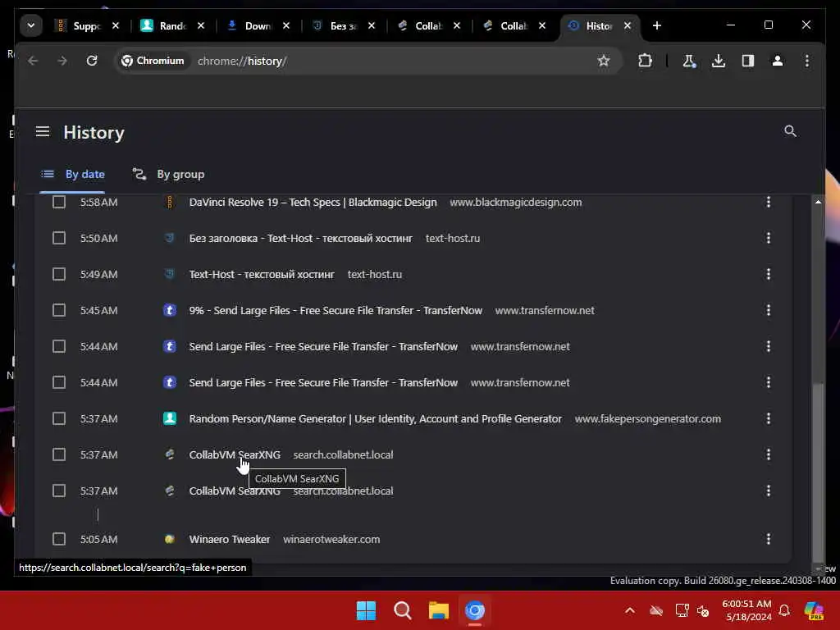Click the Chromium taskbar icon
The width and height of the screenshot is (840, 630).
[x=475, y=610]
